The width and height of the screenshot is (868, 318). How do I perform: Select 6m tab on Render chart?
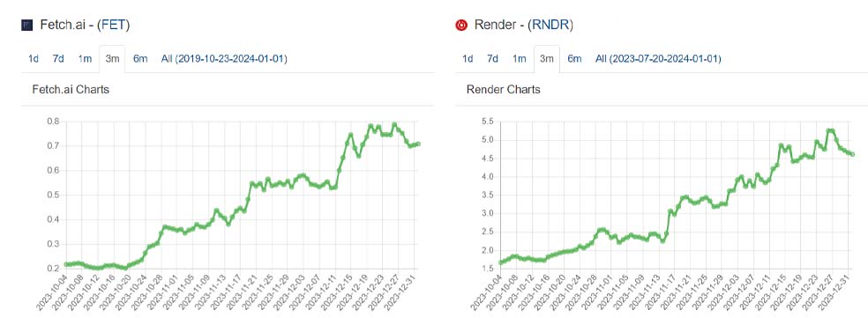coord(574,59)
